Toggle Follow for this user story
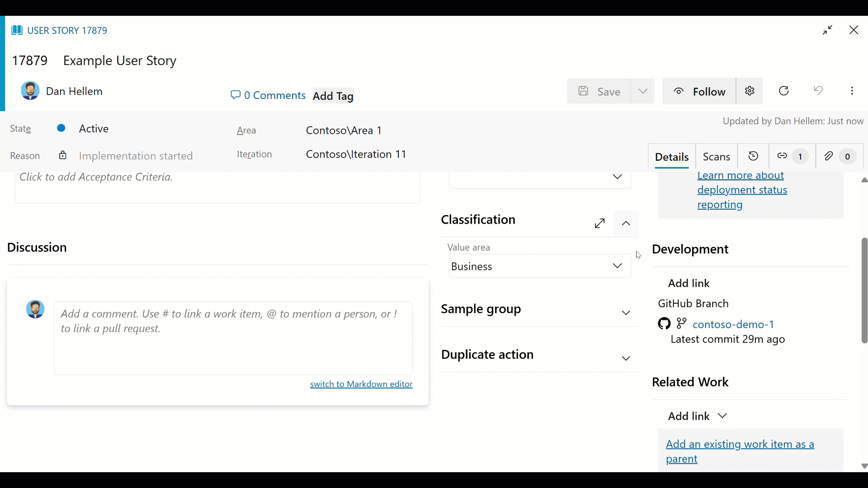The width and height of the screenshot is (868, 488). pyautogui.click(x=699, y=91)
